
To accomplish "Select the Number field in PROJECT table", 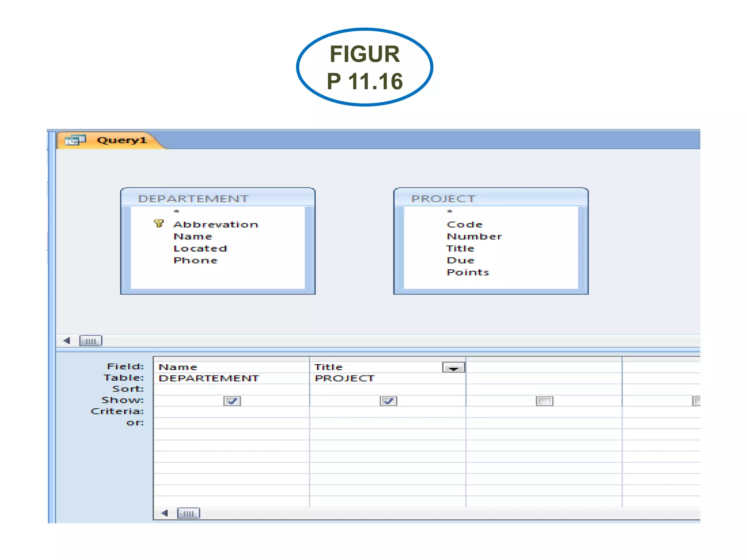I will pyautogui.click(x=474, y=236).
